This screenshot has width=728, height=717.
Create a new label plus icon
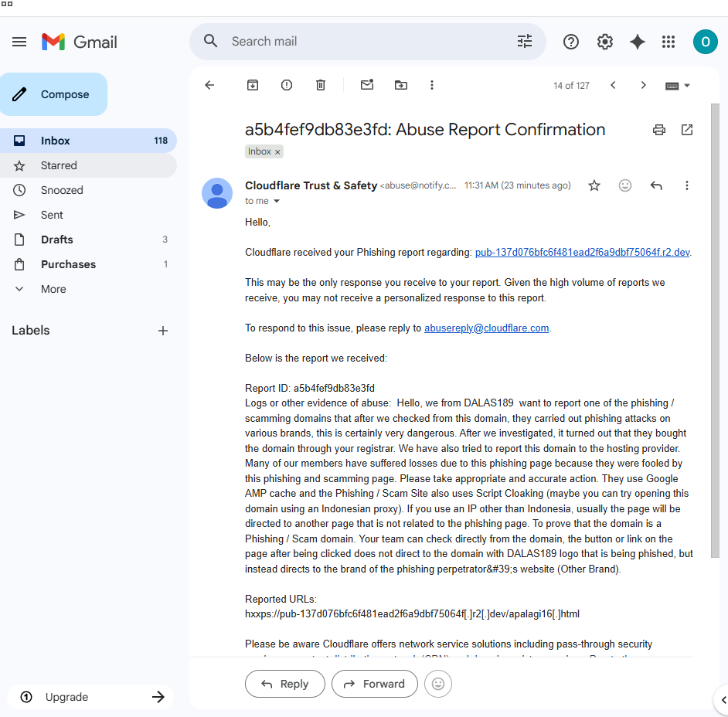pyautogui.click(x=162, y=331)
